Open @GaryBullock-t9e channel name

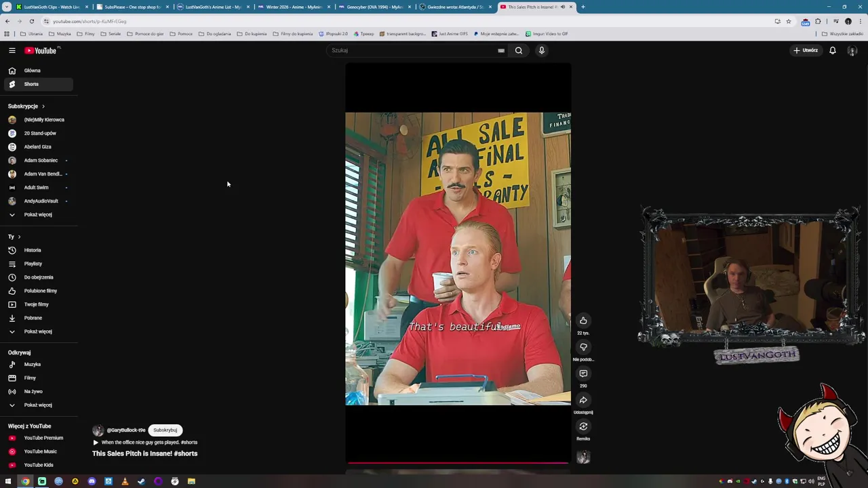pos(126,430)
